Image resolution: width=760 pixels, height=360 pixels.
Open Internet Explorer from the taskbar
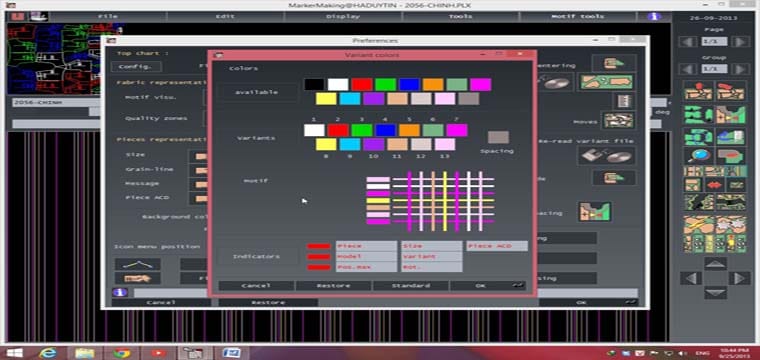click(48, 353)
